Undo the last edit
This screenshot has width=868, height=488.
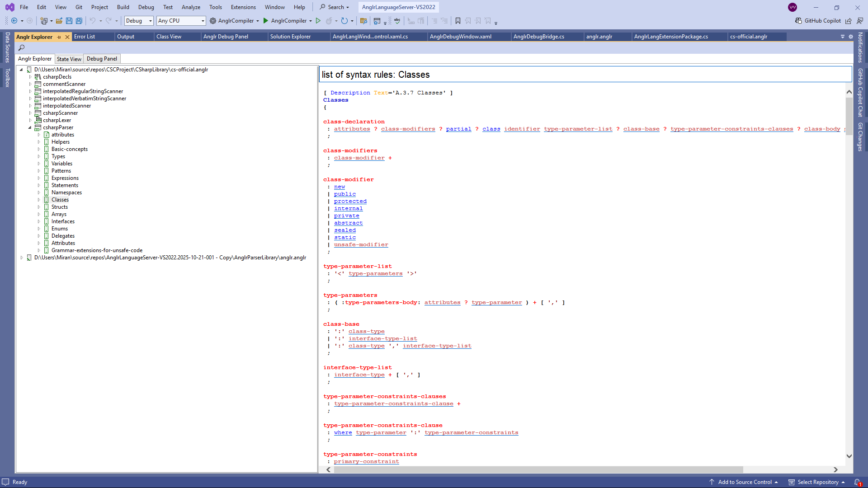pyautogui.click(x=93, y=21)
